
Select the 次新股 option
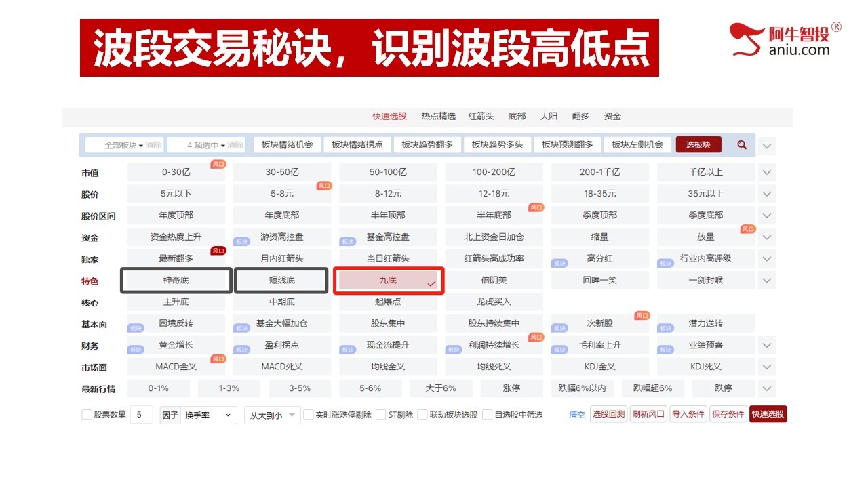pyautogui.click(x=600, y=324)
